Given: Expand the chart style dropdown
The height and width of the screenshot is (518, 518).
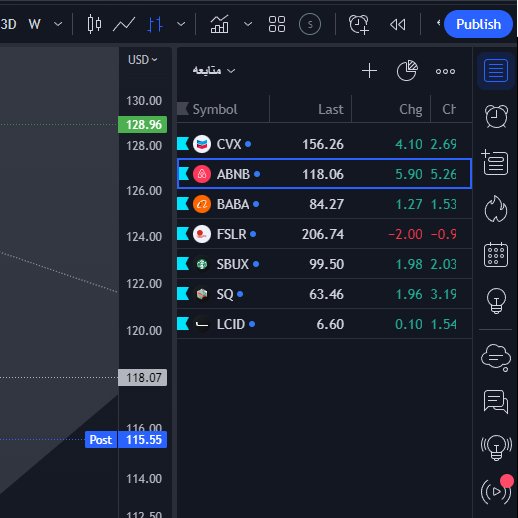Looking at the screenshot, I should click(x=181, y=24).
